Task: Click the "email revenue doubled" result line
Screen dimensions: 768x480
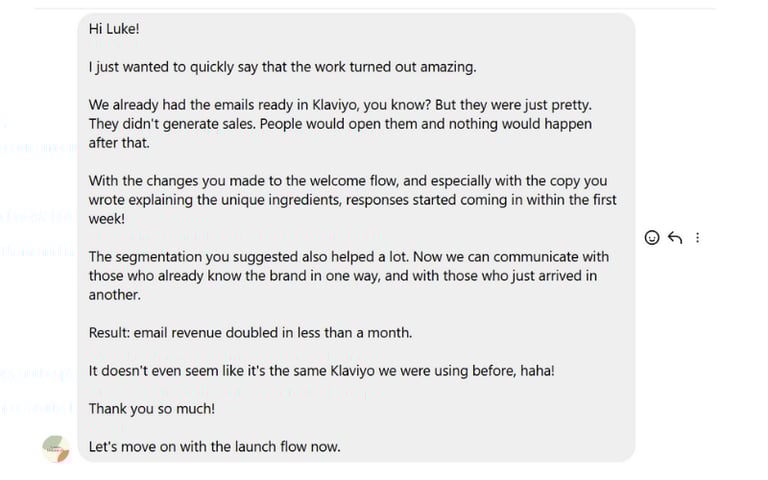Action: point(250,333)
